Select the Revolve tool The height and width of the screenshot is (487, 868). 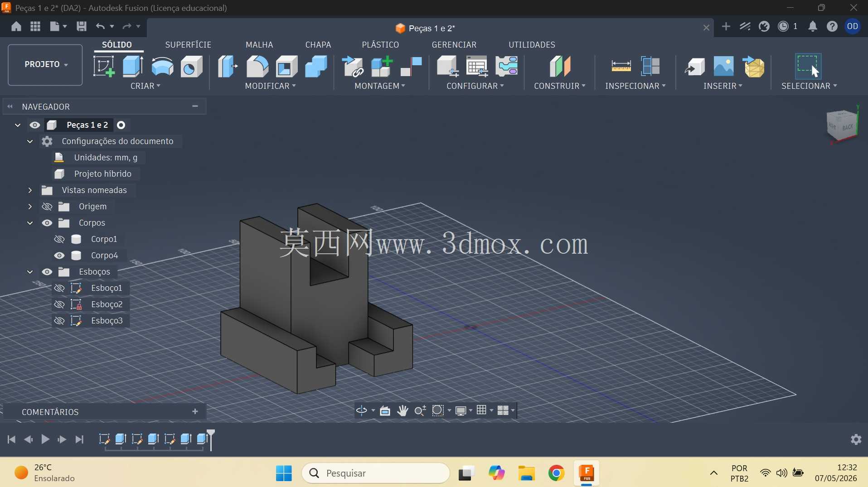point(162,66)
